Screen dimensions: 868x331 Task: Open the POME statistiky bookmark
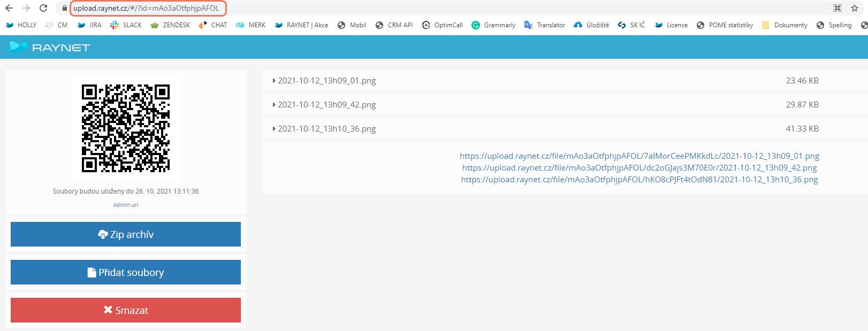click(x=725, y=25)
